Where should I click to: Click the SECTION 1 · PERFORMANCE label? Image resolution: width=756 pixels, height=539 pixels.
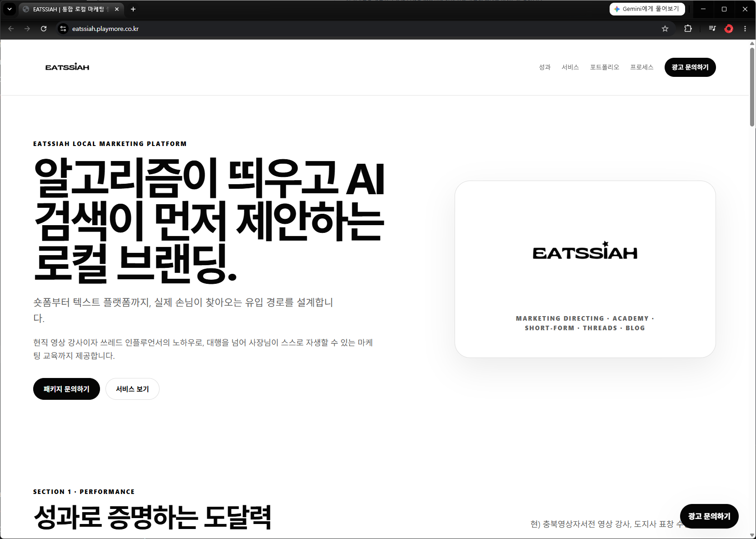(84, 492)
